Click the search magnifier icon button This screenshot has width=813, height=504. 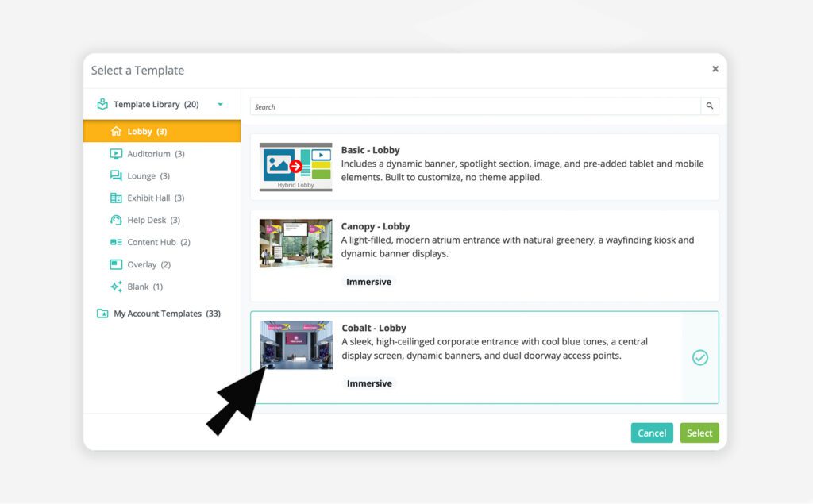709,106
